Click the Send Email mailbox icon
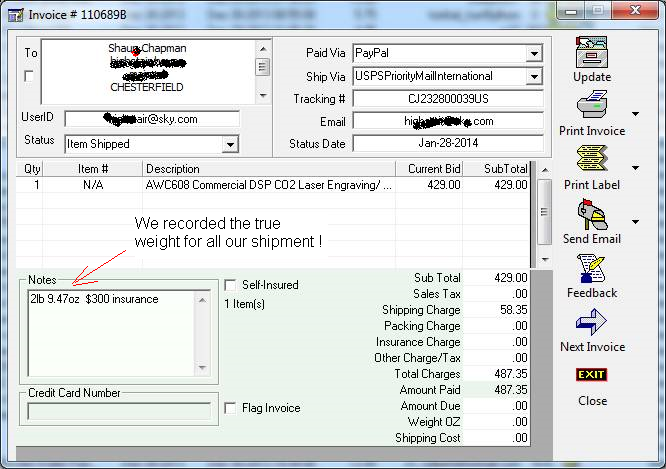 591,213
